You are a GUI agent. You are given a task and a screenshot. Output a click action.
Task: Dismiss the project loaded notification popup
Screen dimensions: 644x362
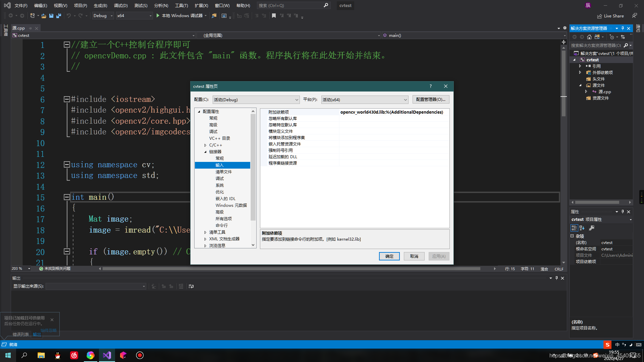pyautogui.click(x=52, y=320)
